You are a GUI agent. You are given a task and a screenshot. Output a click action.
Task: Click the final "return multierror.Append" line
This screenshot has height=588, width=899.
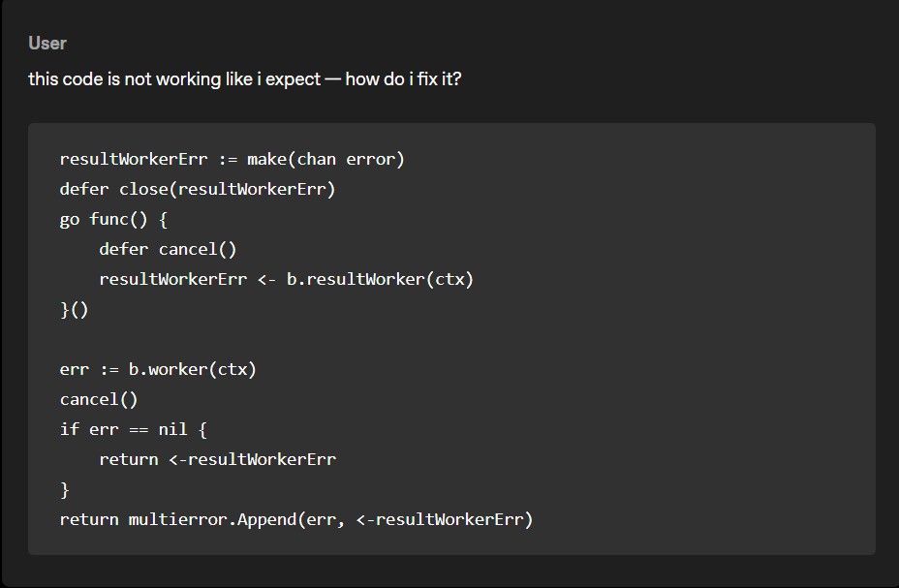(x=296, y=519)
